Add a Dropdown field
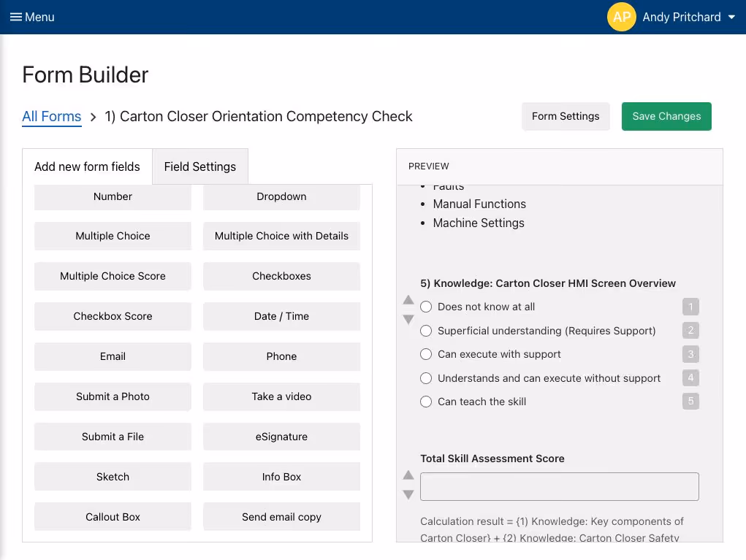Viewport: 746px width, 560px height. tap(281, 197)
